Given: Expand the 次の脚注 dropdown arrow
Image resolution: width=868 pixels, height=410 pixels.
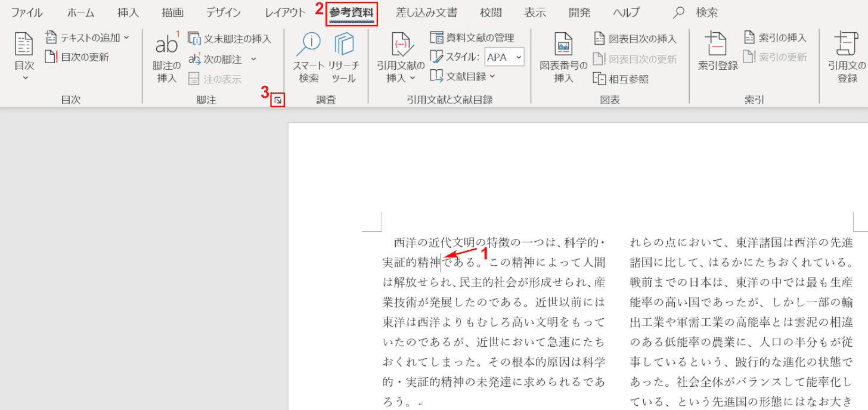Looking at the screenshot, I should (253, 59).
